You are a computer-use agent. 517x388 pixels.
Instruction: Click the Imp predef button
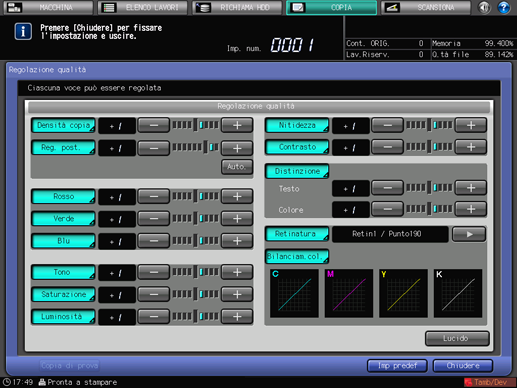pyautogui.click(x=397, y=366)
